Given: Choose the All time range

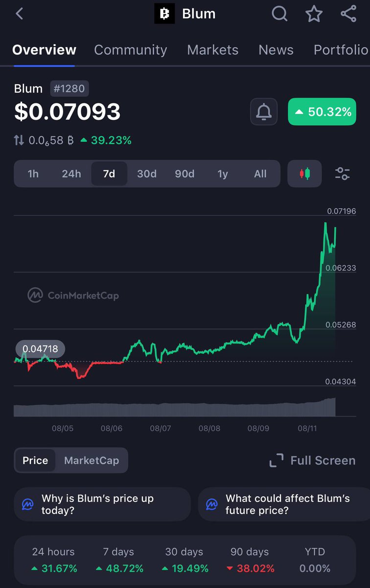Looking at the screenshot, I should point(260,174).
